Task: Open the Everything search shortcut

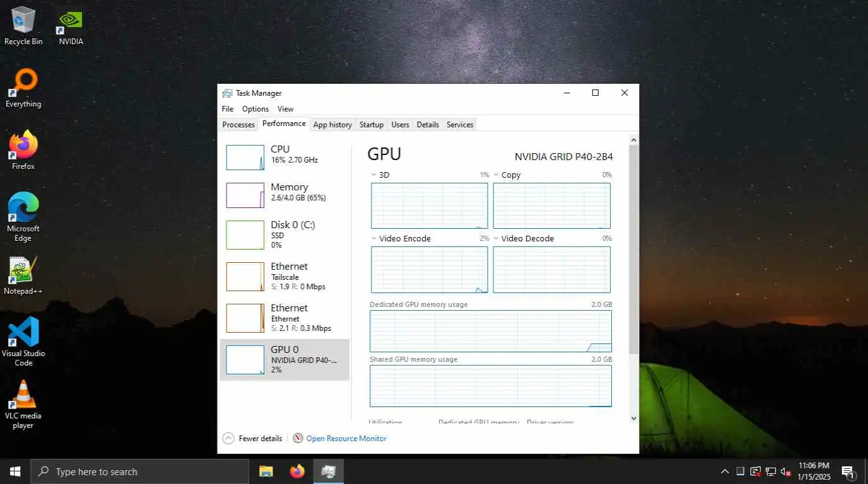Action: (x=23, y=88)
